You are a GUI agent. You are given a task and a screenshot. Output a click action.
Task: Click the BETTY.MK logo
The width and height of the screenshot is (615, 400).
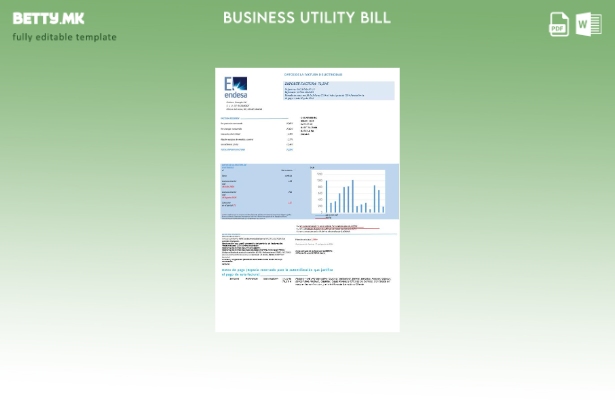[48, 18]
